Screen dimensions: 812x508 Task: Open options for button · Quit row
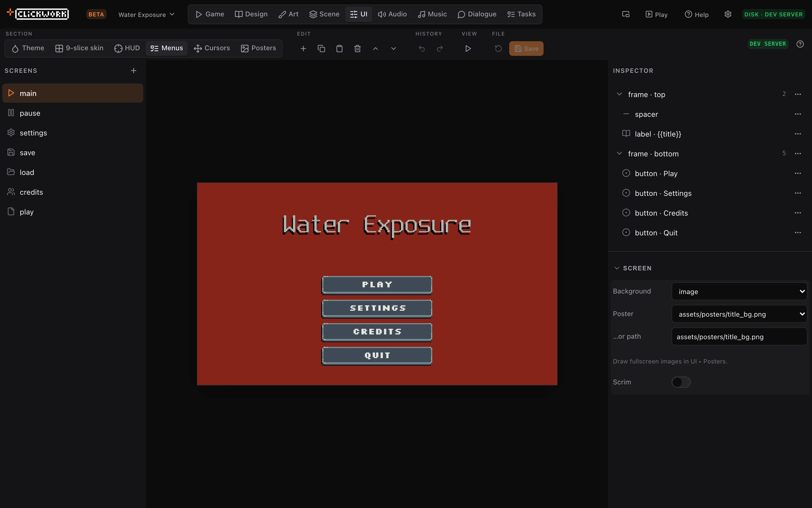click(x=798, y=233)
